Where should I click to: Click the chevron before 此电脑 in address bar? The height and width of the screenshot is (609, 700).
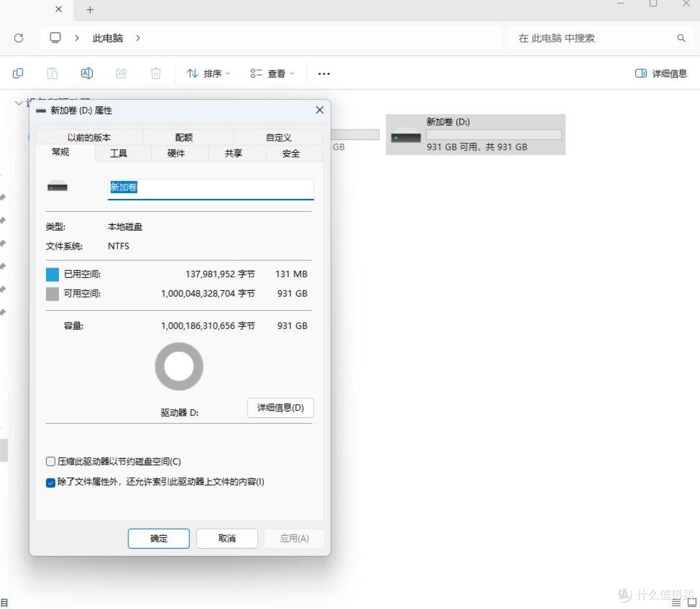76,38
